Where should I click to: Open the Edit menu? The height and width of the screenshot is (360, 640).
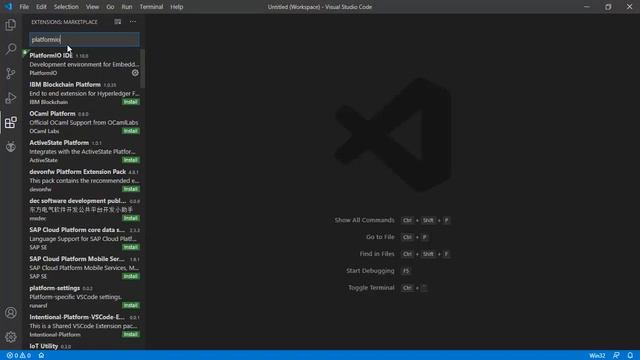point(41,7)
